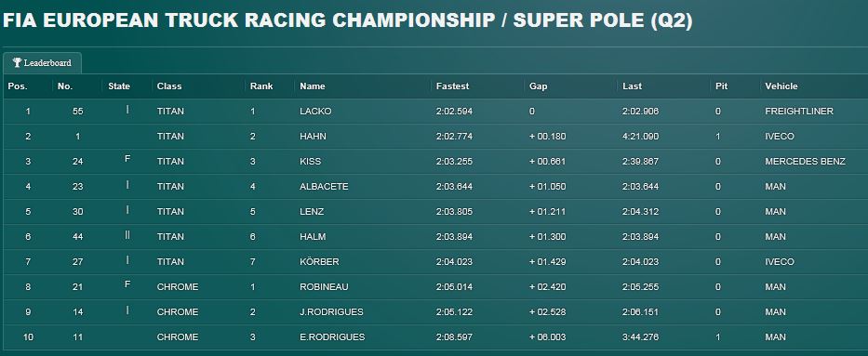868x356 pixels.
Task: Click the F state flag for ROBINEAU
Action: 127,284
